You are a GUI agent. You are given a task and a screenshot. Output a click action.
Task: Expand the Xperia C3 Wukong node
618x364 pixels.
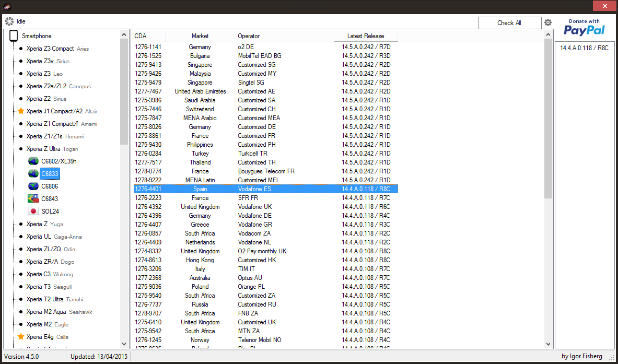pos(20,274)
